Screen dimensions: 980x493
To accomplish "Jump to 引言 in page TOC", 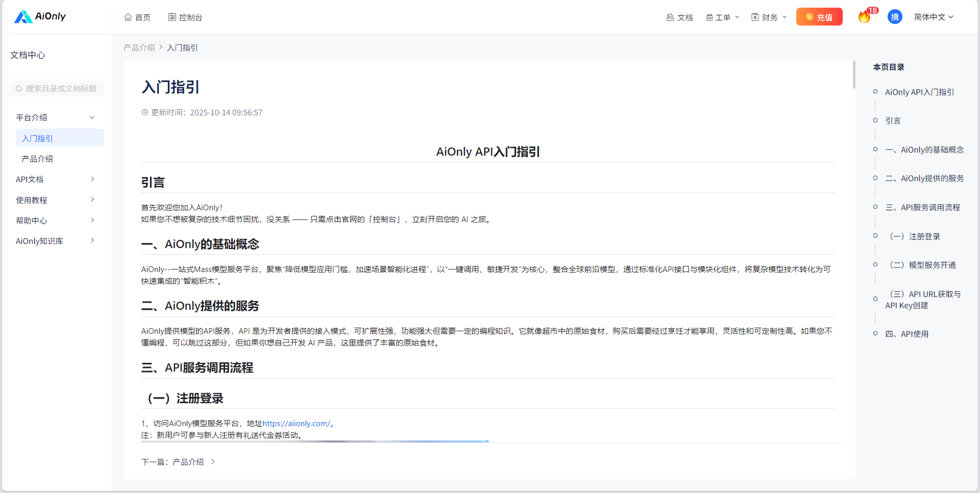I will pos(893,120).
